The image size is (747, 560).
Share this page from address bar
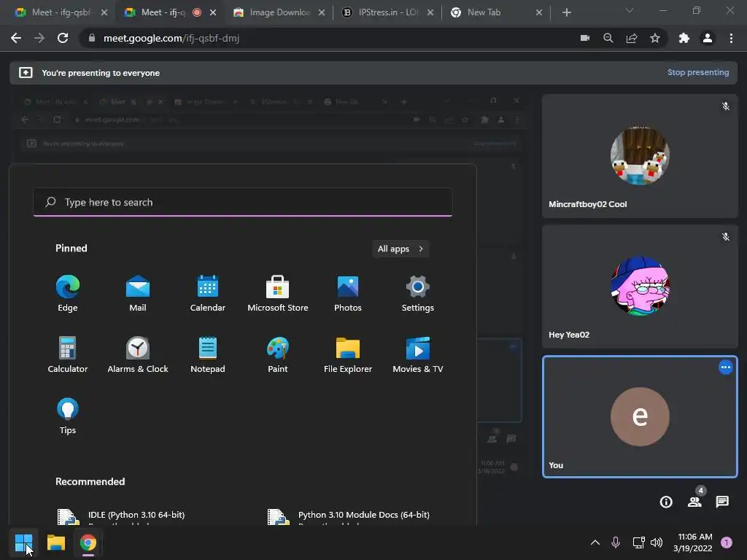tap(632, 38)
